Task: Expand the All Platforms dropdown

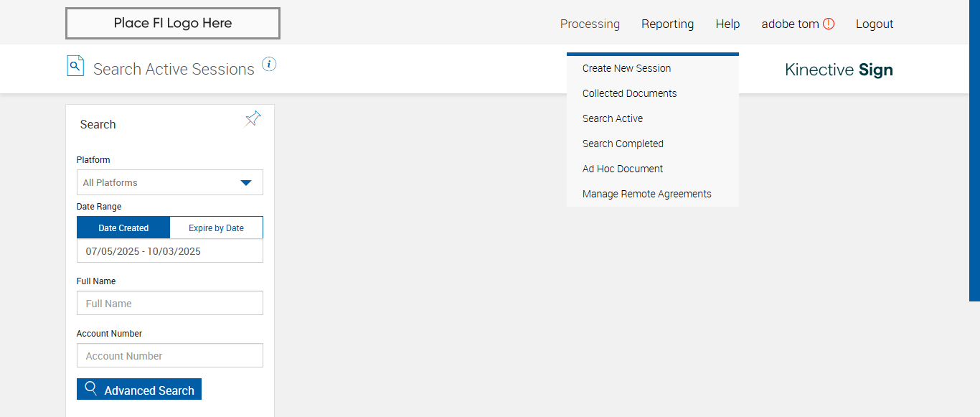Action: pyautogui.click(x=170, y=182)
